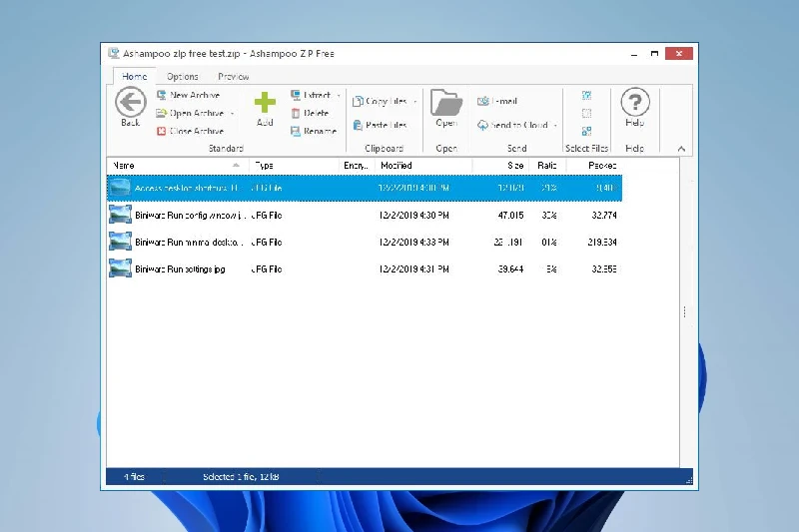
Task: Click the green Add plus icon
Action: pos(265,103)
